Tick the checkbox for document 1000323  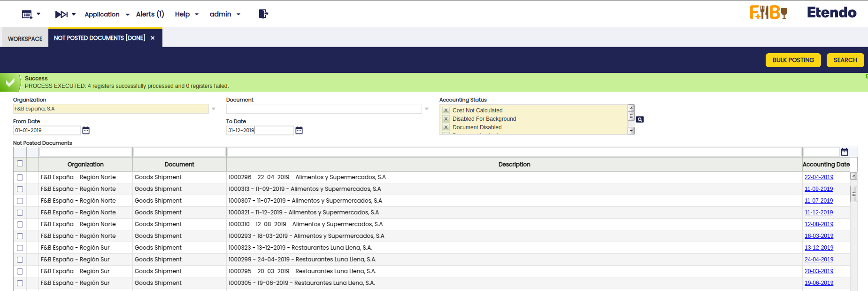click(x=20, y=248)
